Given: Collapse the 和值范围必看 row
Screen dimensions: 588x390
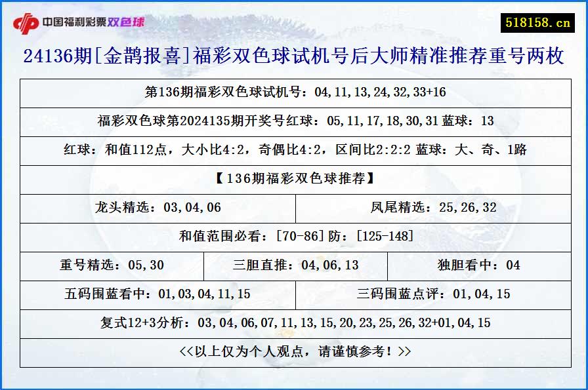Looking at the screenshot, I should pyautogui.click(x=294, y=237).
